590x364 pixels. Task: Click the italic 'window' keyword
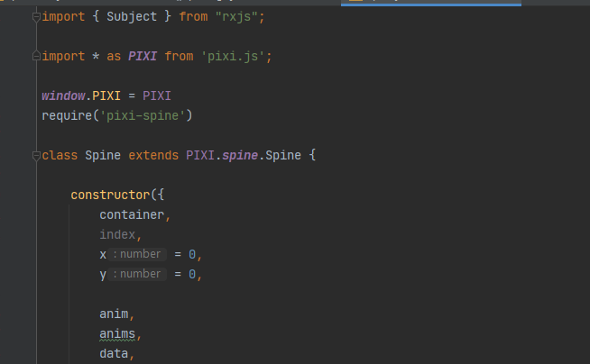click(x=63, y=96)
